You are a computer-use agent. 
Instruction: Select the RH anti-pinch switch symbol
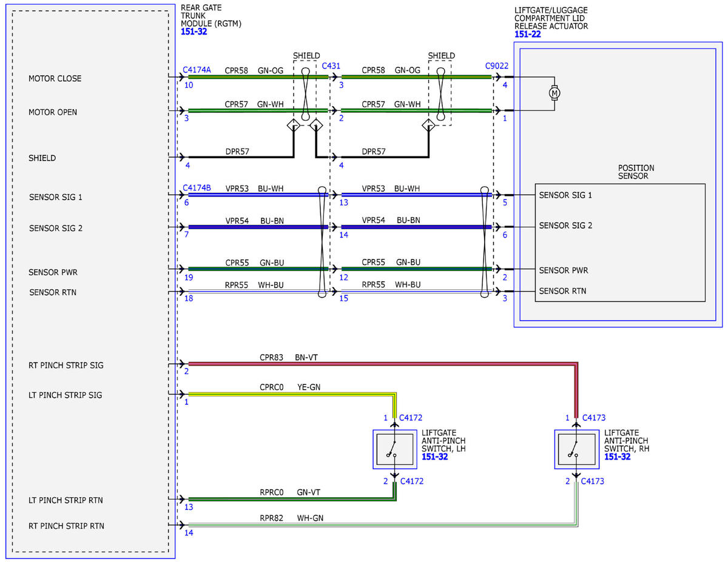(577, 449)
